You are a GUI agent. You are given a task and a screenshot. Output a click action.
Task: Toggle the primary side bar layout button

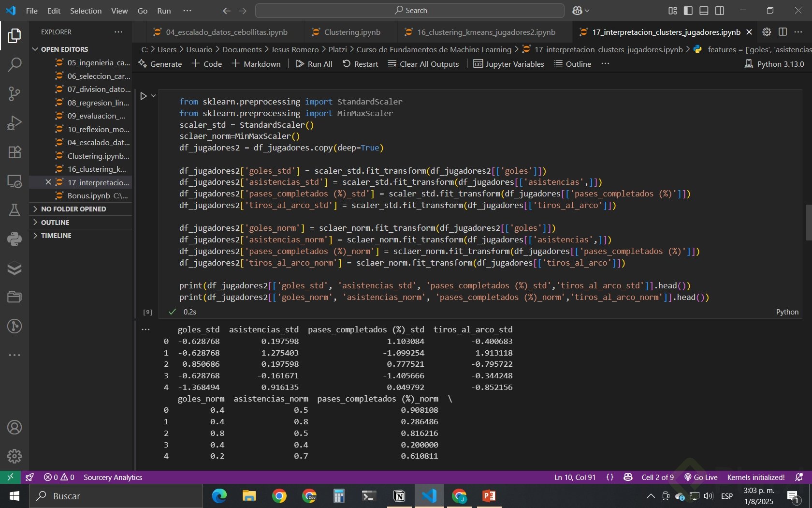tap(688, 11)
